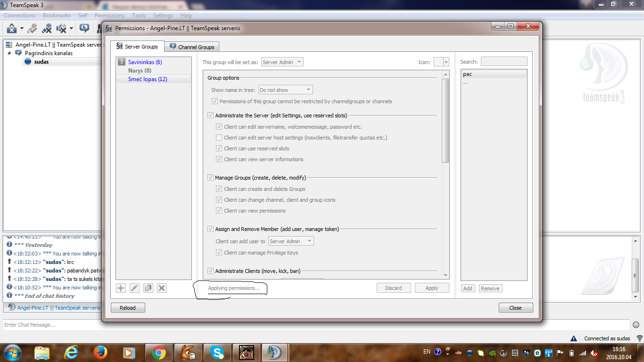The image size is (644, 362).
Task: Click the TeamSpeak taskbar button
Action: (274, 352)
